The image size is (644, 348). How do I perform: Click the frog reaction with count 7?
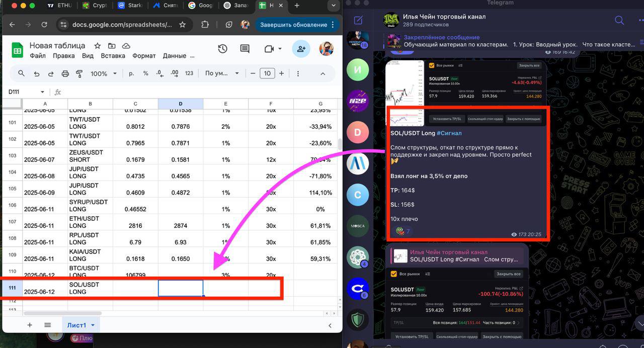click(403, 231)
